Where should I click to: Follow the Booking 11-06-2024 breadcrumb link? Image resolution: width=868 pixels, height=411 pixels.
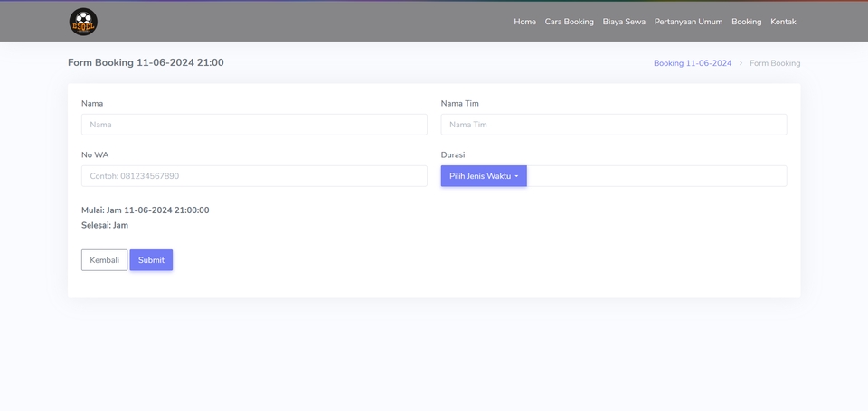[693, 63]
